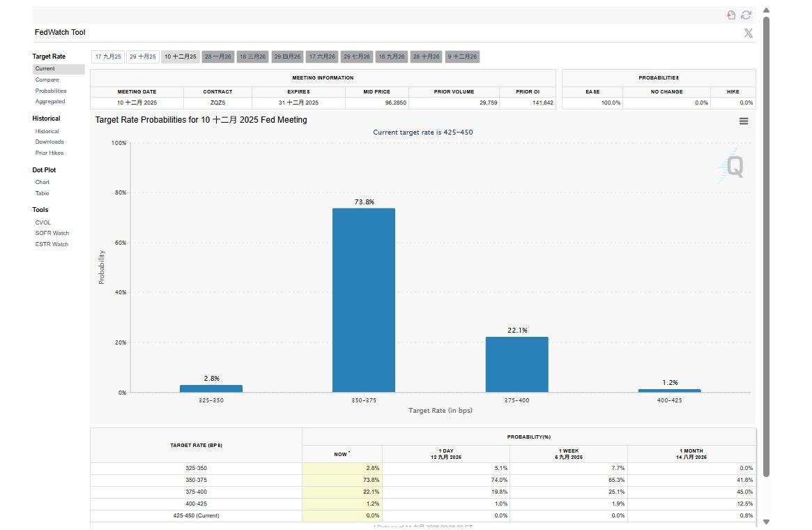Viewport: 812px width, 530px height.
Task: Select the 17 九月25 meeting tab
Action: [x=108, y=56]
